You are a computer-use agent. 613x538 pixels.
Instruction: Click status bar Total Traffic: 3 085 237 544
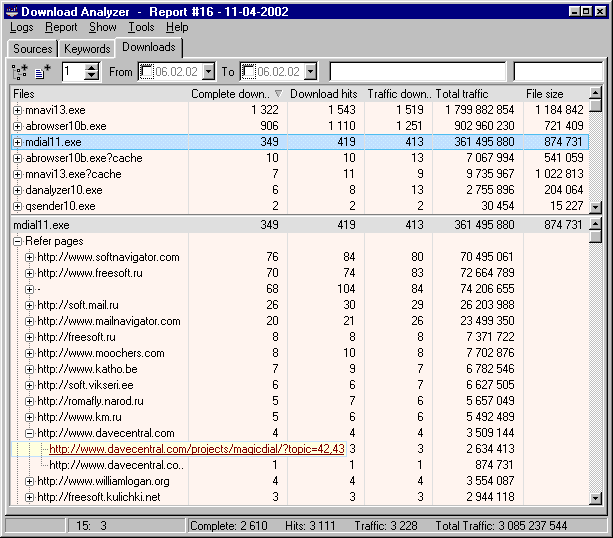501,526
